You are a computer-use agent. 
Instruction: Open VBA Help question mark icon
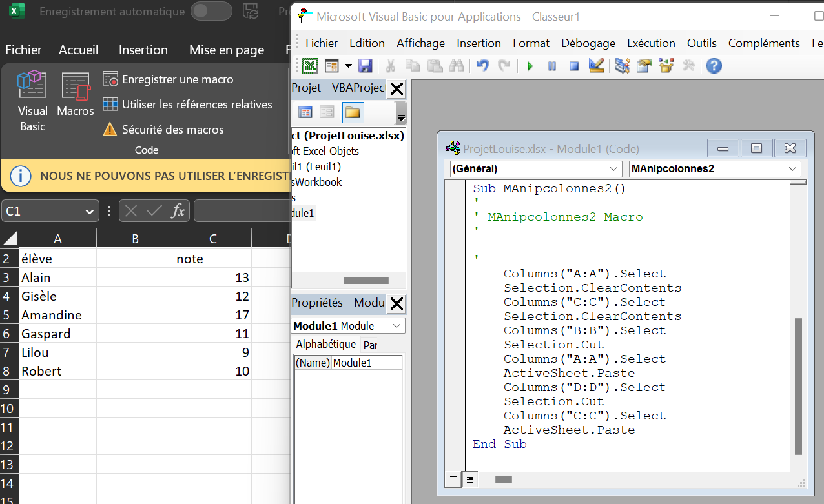pos(714,66)
